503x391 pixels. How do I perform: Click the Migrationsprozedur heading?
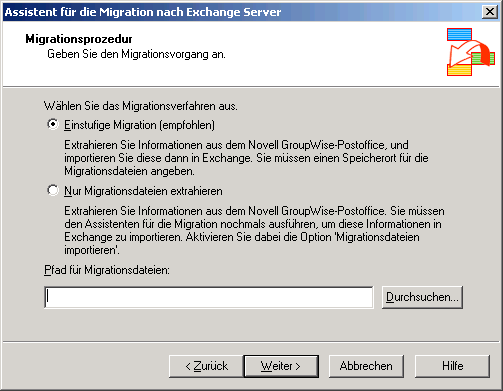coord(79,39)
